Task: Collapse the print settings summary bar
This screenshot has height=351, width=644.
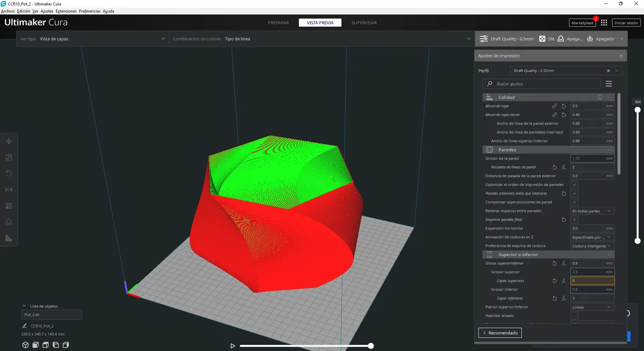Action: click(x=622, y=39)
